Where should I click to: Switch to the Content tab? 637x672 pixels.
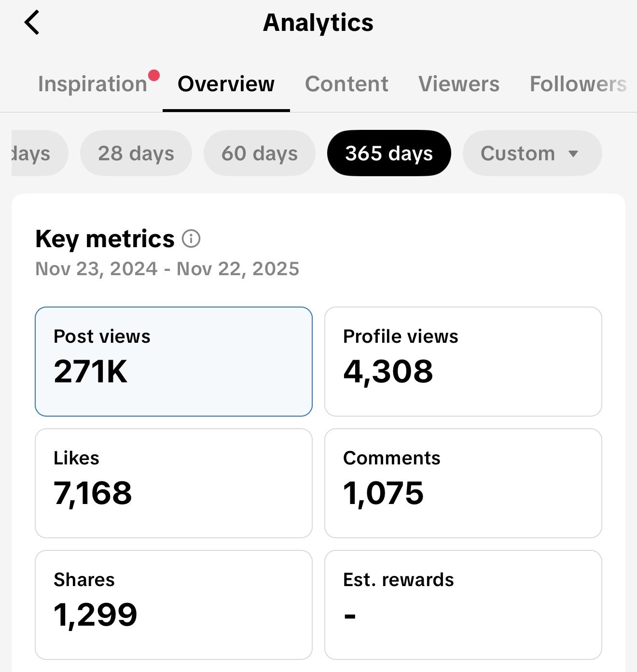[346, 84]
